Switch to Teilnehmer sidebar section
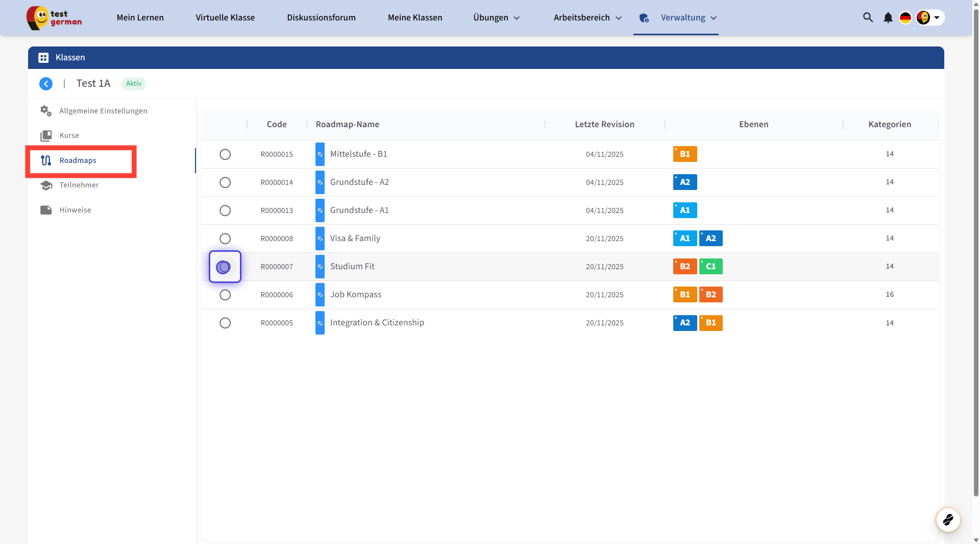 pyautogui.click(x=79, y=185)
